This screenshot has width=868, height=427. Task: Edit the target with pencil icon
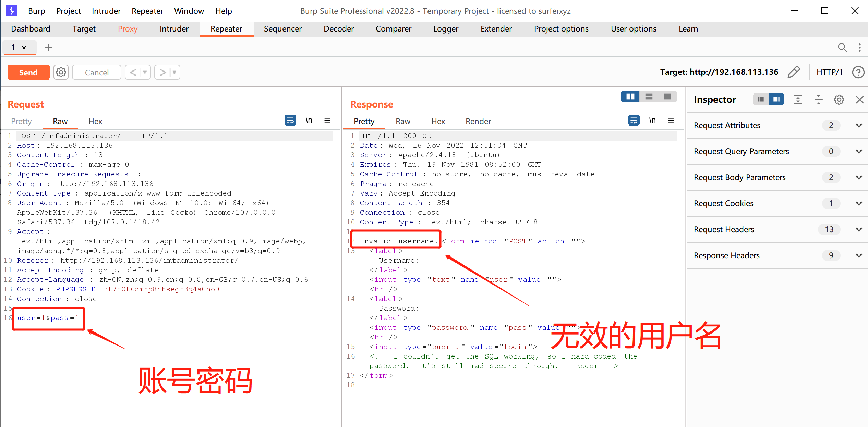[x=794, y=72]
